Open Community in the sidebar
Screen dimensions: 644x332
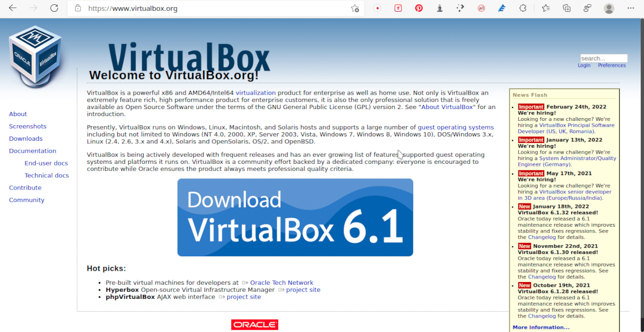coord(27,200)
